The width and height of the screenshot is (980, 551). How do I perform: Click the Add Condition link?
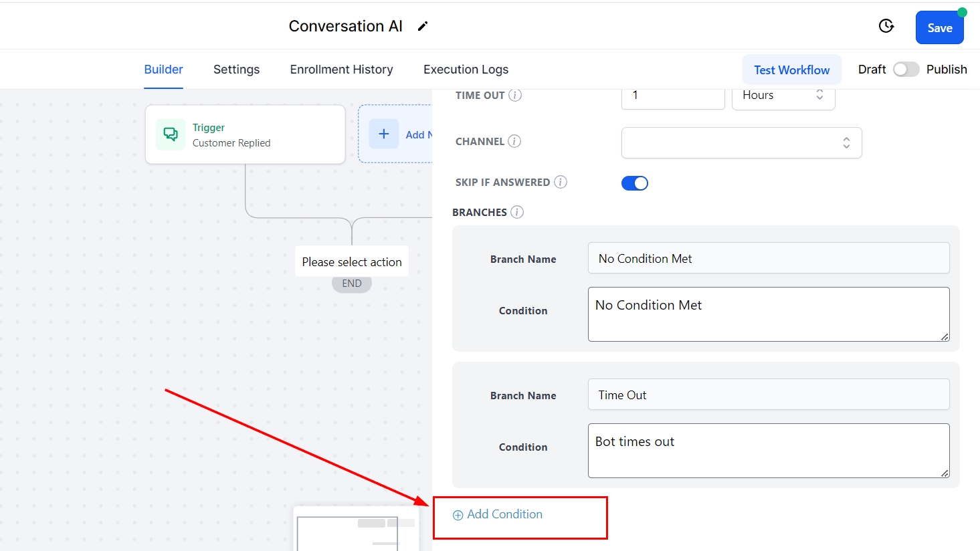[x=498, y=514]
